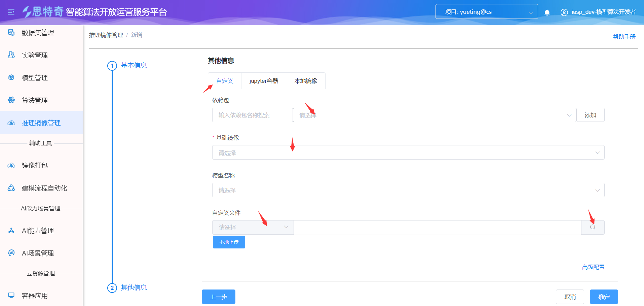
Task: Click the 数据集管理 database icon
Action: click(11, 33)
